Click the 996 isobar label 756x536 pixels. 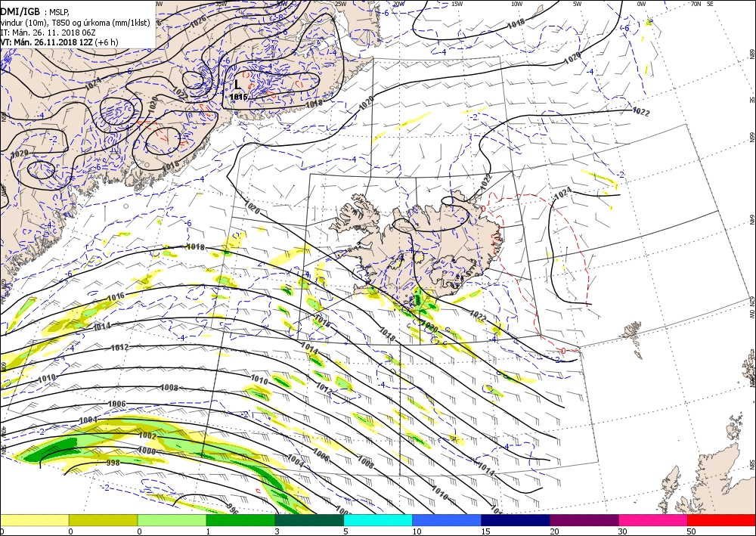(232, 510)
